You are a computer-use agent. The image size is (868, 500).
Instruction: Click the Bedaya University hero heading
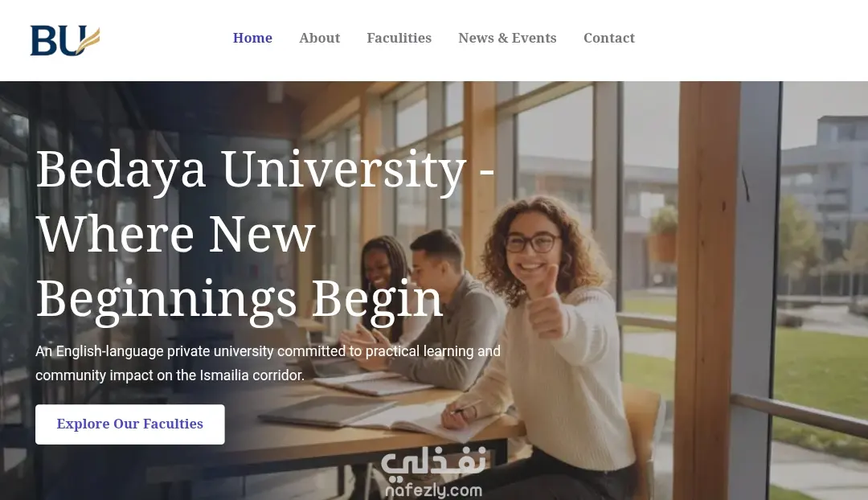pyautogui.click(x=266, y=234)
